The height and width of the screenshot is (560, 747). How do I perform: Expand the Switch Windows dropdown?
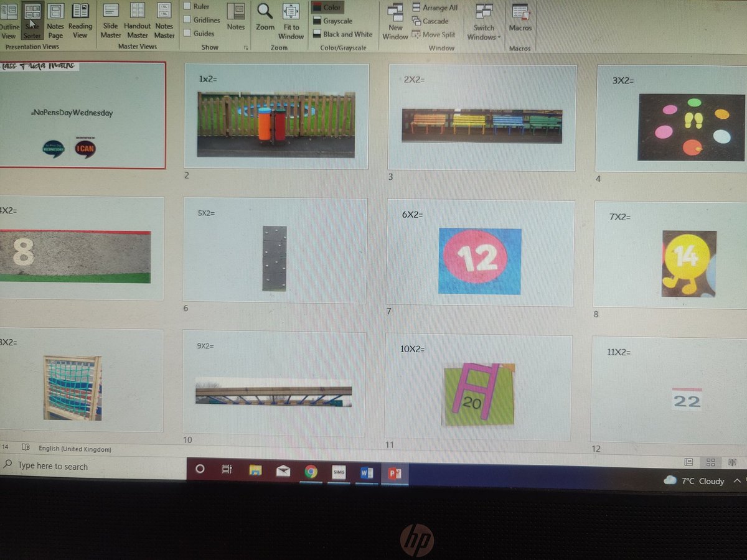[x=484, y=22]
